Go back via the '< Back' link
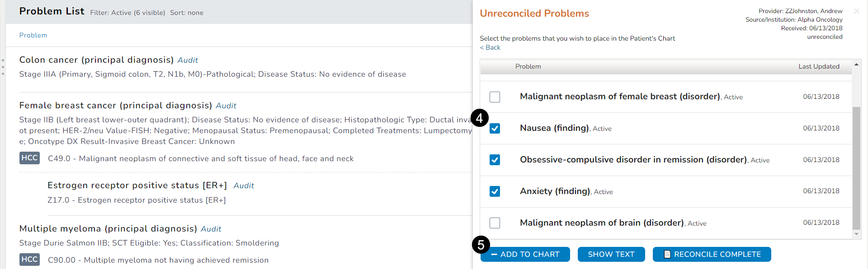The width and height of the screenshot is (868, 269). pyautogui.click(x=490, y=47)
